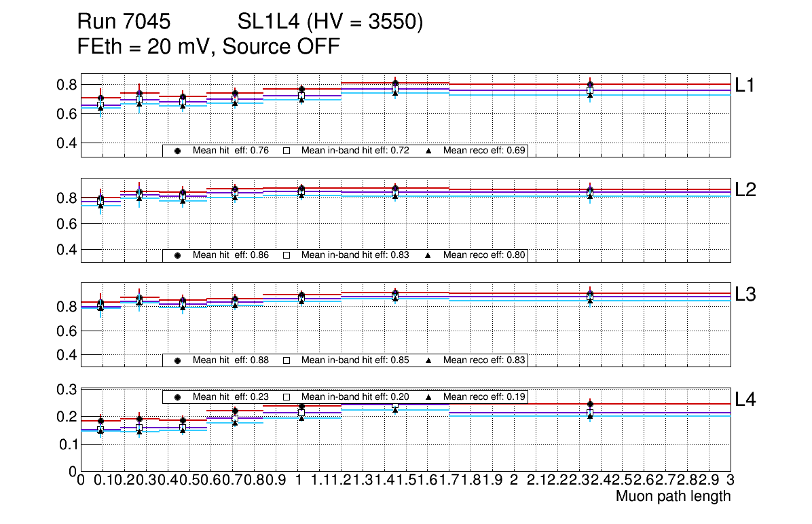Select 'Mean hit eff: 0.76' legend text

click(x=231, y=151)
